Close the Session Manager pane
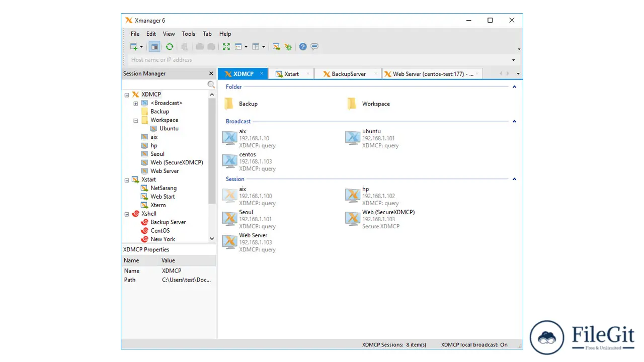This screenshot has width=644, height=362. pos(211,73)
